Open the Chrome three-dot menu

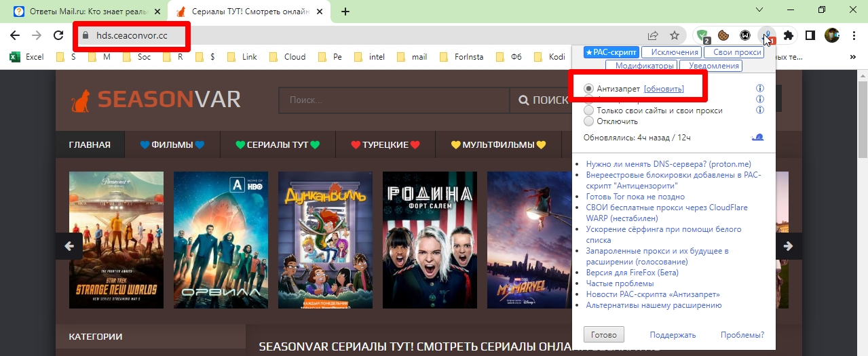click(854, 35)
